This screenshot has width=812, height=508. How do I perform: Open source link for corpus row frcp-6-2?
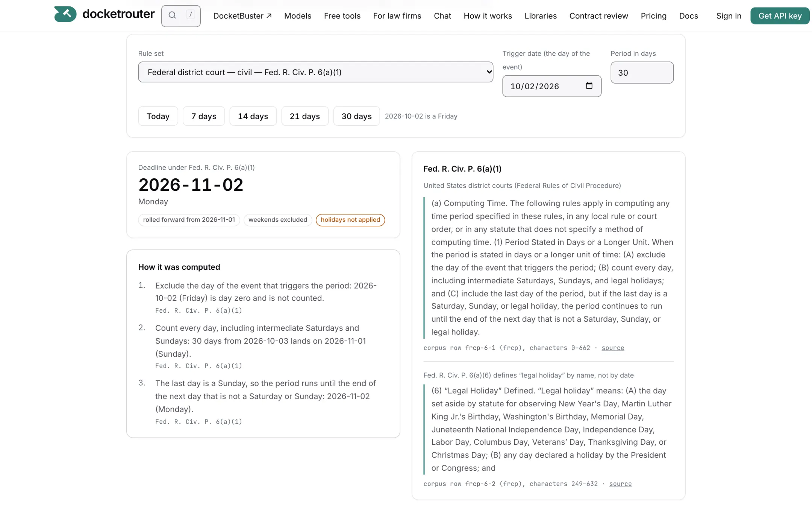click(x=620, y=484)
